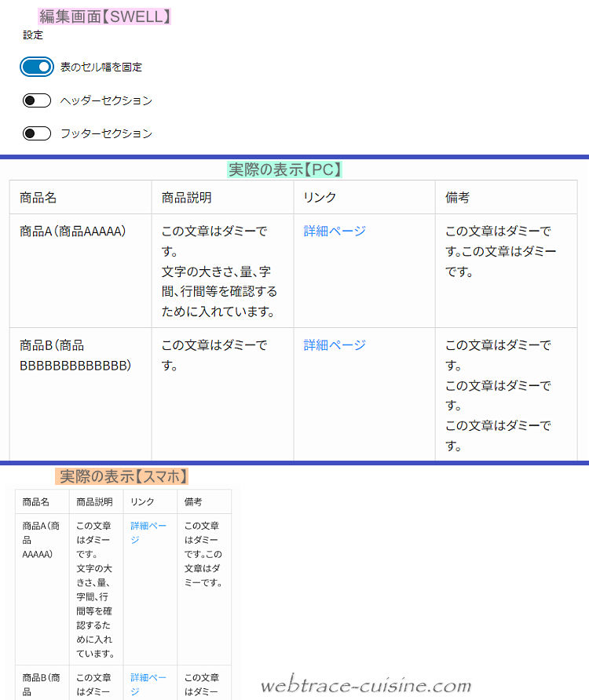Image resolution: width=589 pixels, height=700 pixels.
Task: Click 商品B's 備考 cell in PC table
Action: click(507, 394)
